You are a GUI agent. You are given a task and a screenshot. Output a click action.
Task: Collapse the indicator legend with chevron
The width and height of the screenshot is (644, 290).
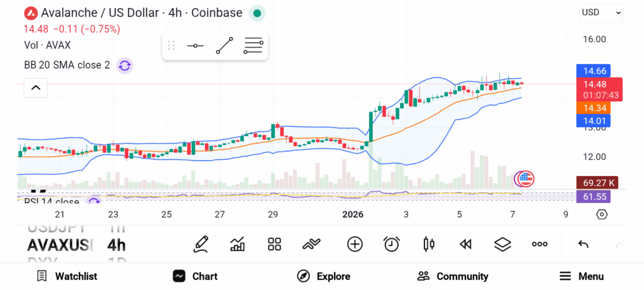pos(36,87)
